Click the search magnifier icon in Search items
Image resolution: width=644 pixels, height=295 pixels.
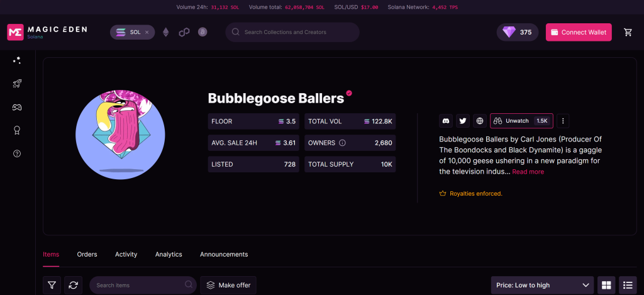point(189,284)
